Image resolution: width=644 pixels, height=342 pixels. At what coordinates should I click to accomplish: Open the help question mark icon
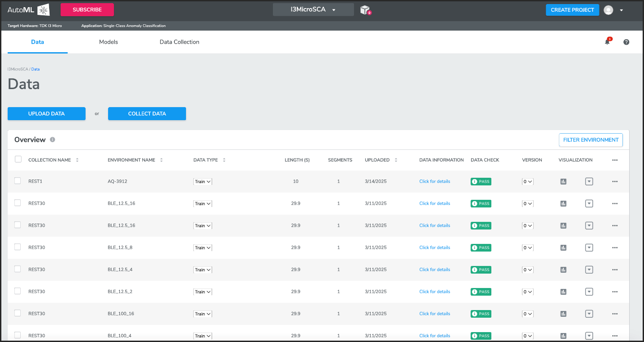[x=626, y=42]
